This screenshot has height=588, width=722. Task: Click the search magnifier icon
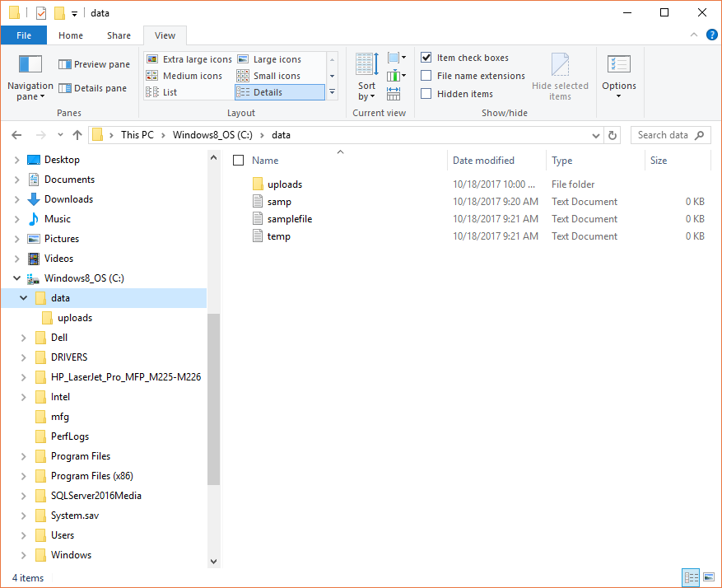700,135
